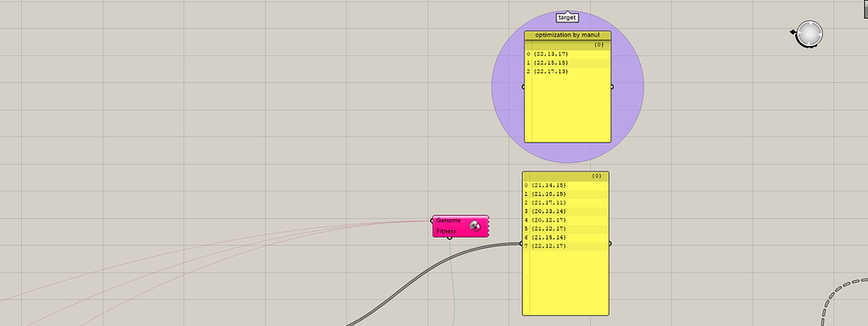Click the output grip of lower yellow panel

609,244
